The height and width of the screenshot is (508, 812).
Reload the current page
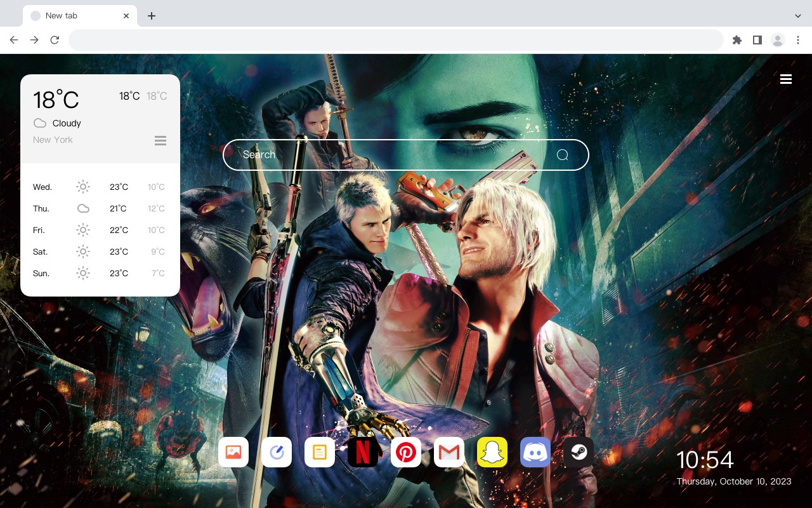point(55,40)
